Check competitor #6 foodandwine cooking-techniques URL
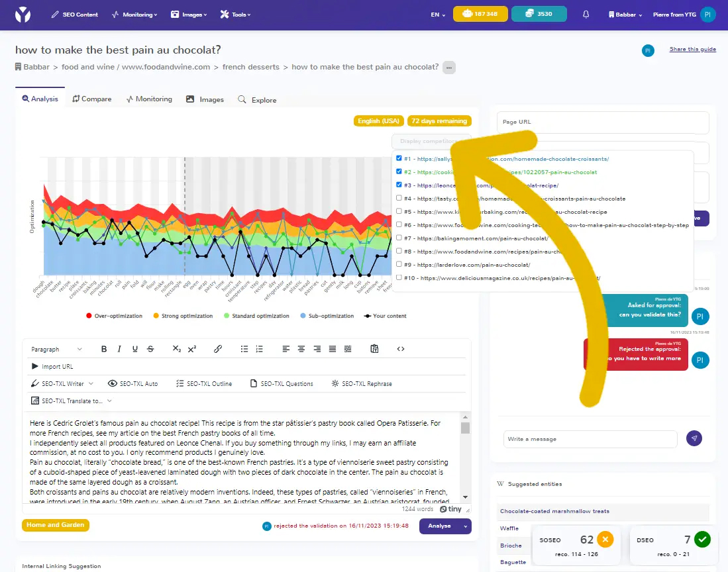Image resolution: width=728 pixels, height=572 pixels. coord(399,224)
